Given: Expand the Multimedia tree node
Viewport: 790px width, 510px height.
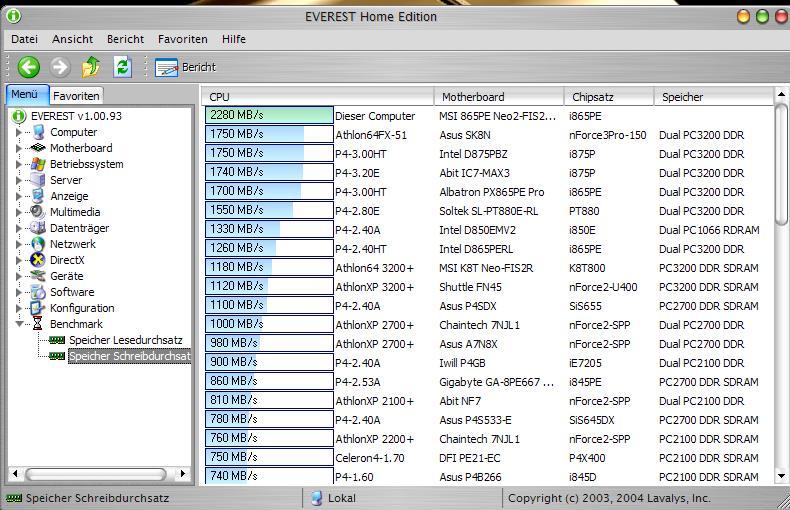Looking at the screenshot, I should coord(19,212).
